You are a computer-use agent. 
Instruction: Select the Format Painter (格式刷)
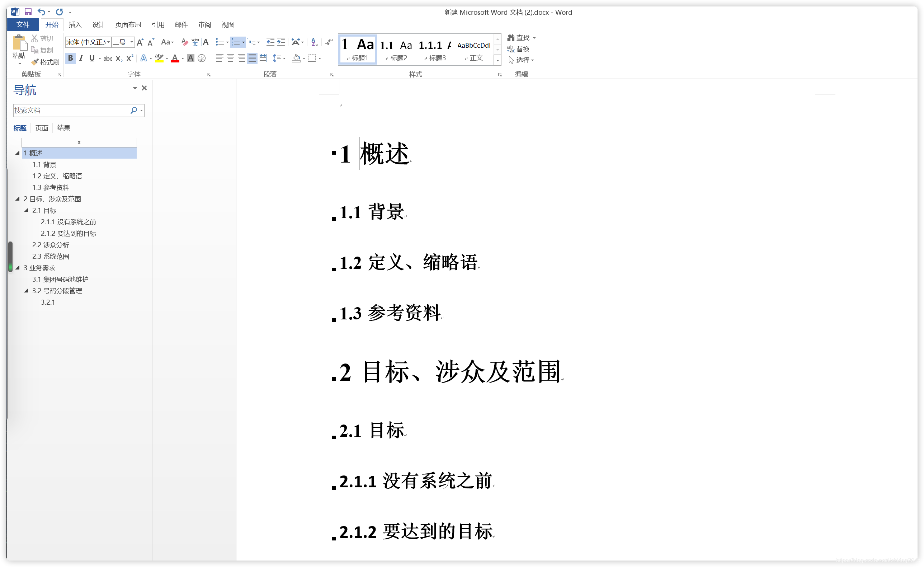(45, 62)
